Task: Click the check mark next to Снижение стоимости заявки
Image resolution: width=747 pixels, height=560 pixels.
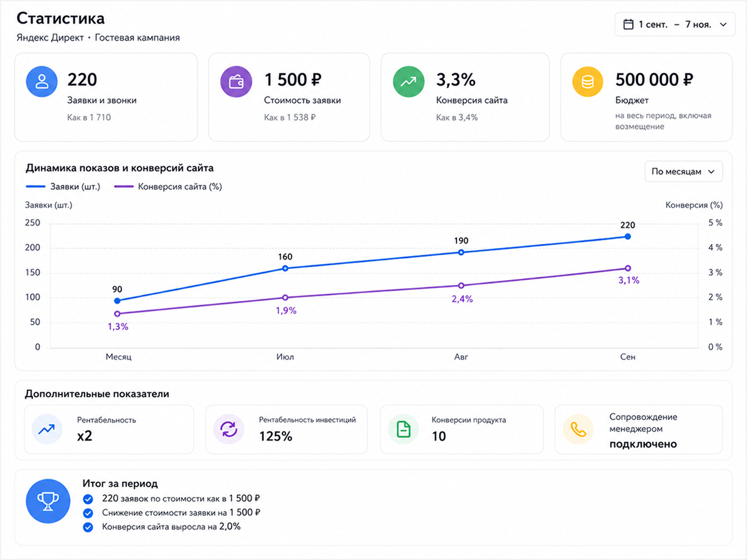Action: [88, 513]
